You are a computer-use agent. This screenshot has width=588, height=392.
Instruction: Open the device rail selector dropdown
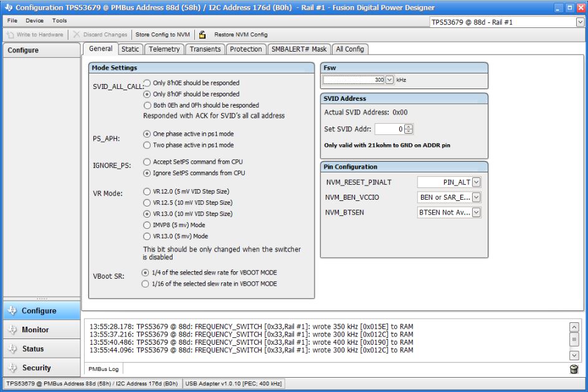tap(580, 22)
